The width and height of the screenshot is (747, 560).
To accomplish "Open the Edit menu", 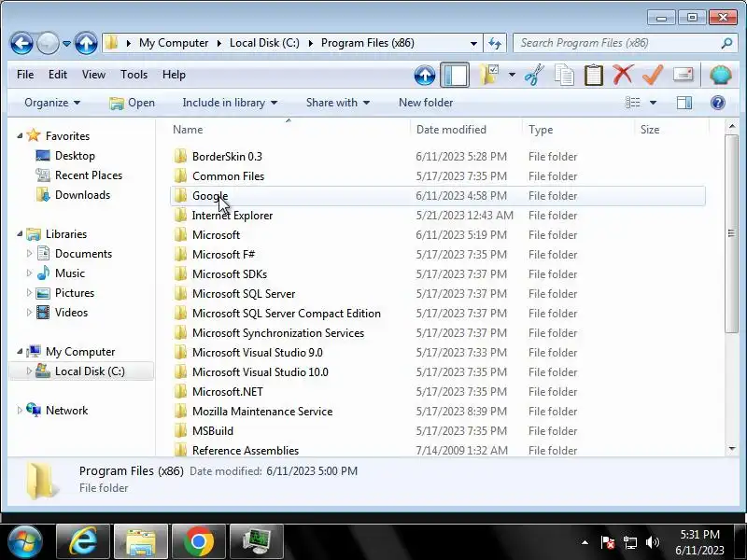I will click(58, 75).
